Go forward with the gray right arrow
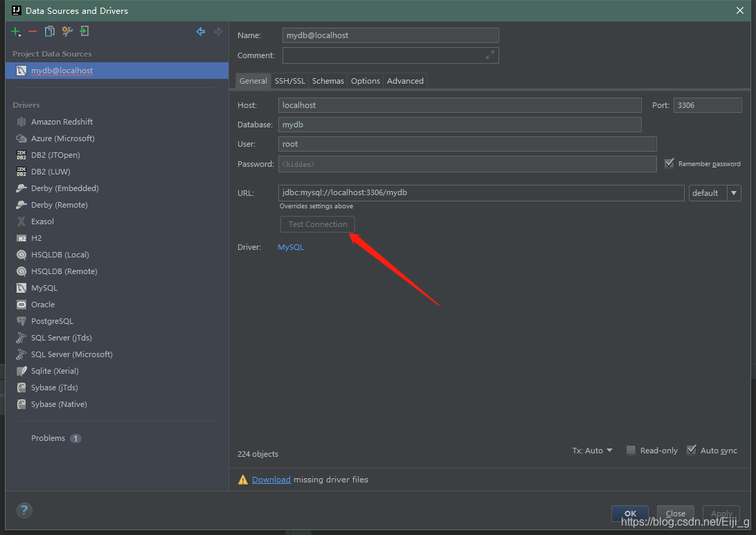The width and height of the screenshot is (756, 535). click(218, 32)
